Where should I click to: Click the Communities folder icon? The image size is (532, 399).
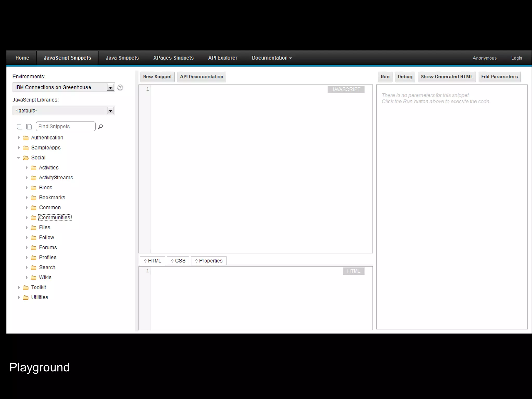[x=34, y=218]
